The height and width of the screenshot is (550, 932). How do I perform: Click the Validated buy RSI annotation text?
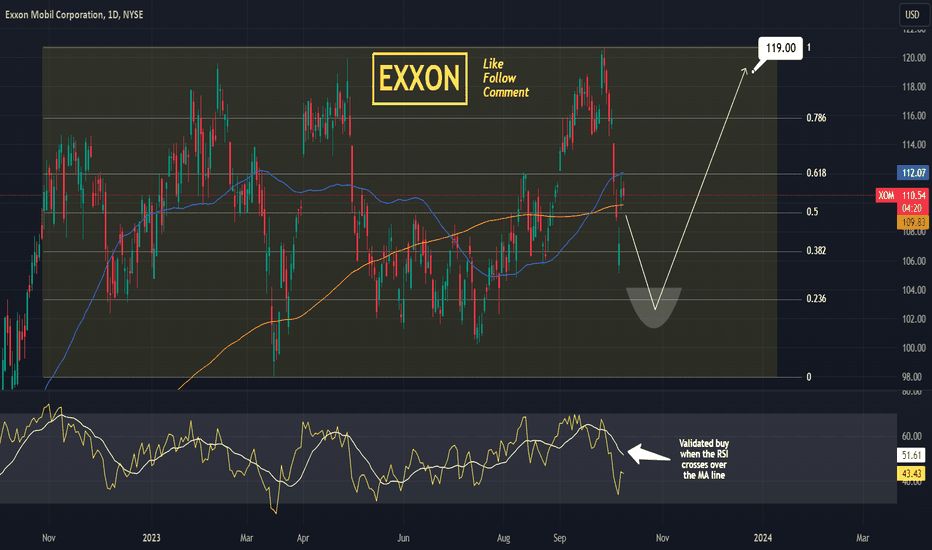(704, 459)
